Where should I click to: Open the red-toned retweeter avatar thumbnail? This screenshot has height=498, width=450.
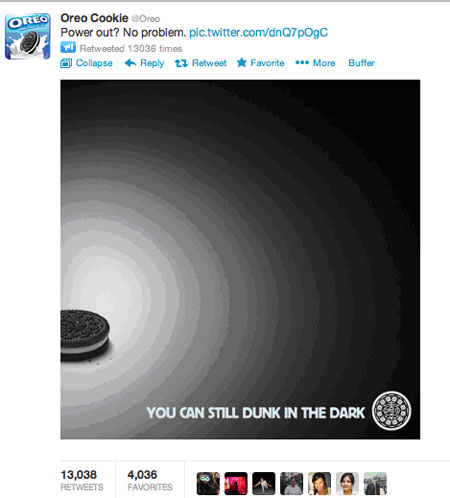(x=236, y=483)
